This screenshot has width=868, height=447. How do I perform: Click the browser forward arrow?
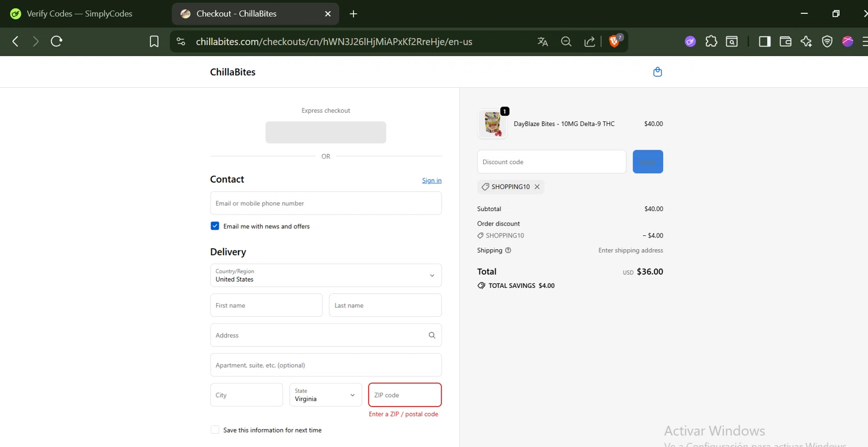pyautogui.click(x=36, y=41)
